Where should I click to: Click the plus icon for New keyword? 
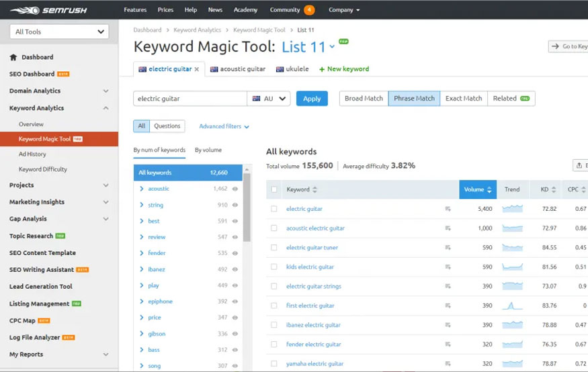click(x=322, y=69)
